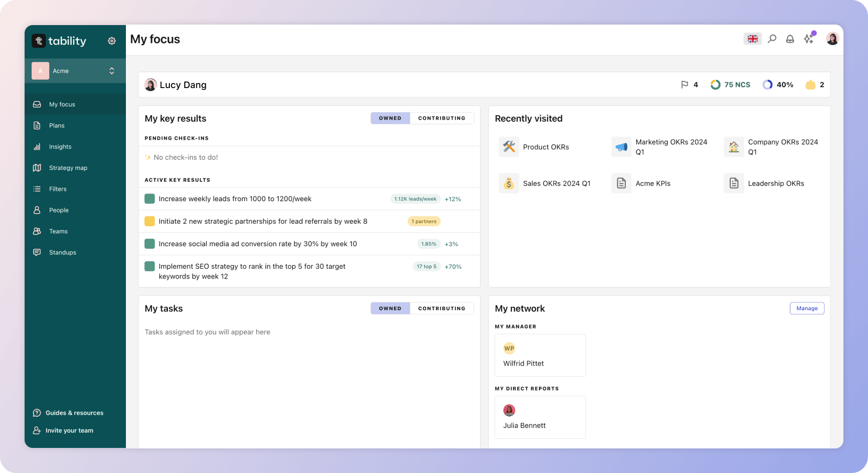Click the 75 NCS ring indicator
Viewport: 868px width, 473px height.
(x=715, y=85)
